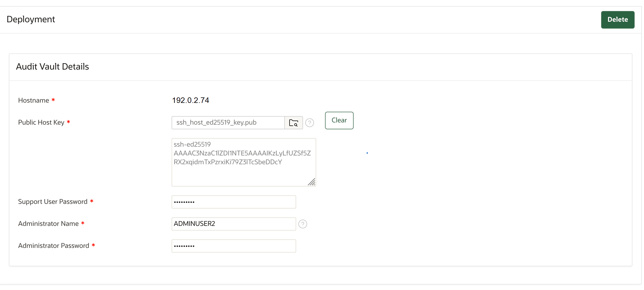Click the Administrator Password label
This screenshot has height=290, width=644.
point(53,245)
